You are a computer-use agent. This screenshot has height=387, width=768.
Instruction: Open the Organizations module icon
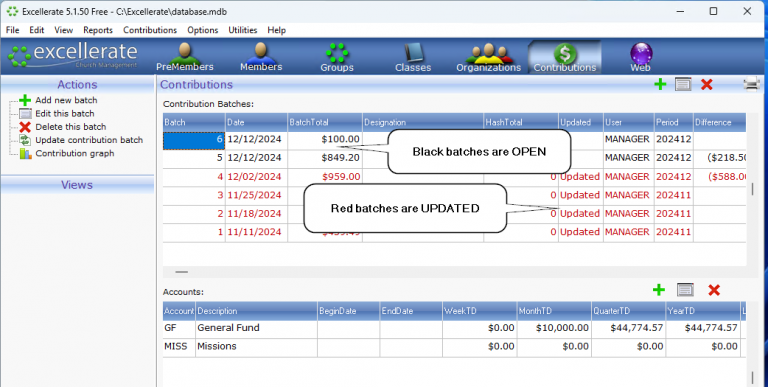(x=488, y=57)
